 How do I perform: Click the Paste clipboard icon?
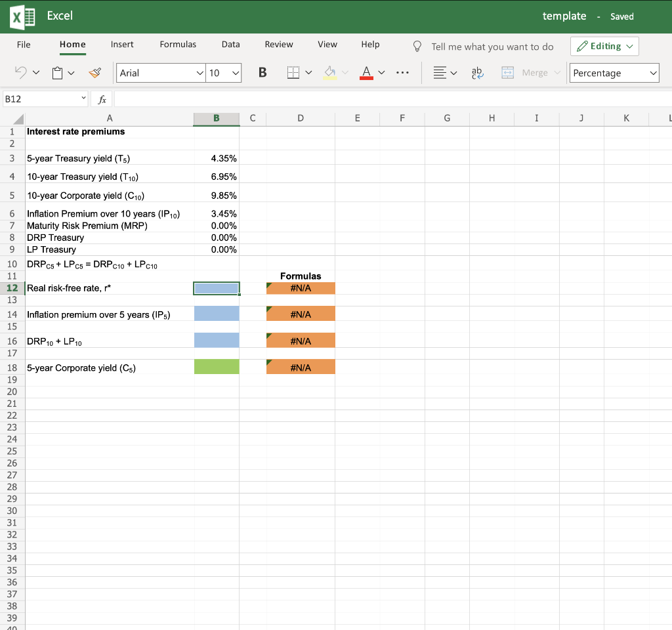[58, 73]
